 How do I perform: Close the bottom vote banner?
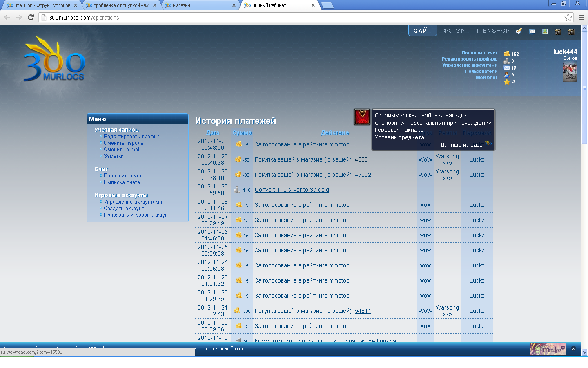pos(573,349)
